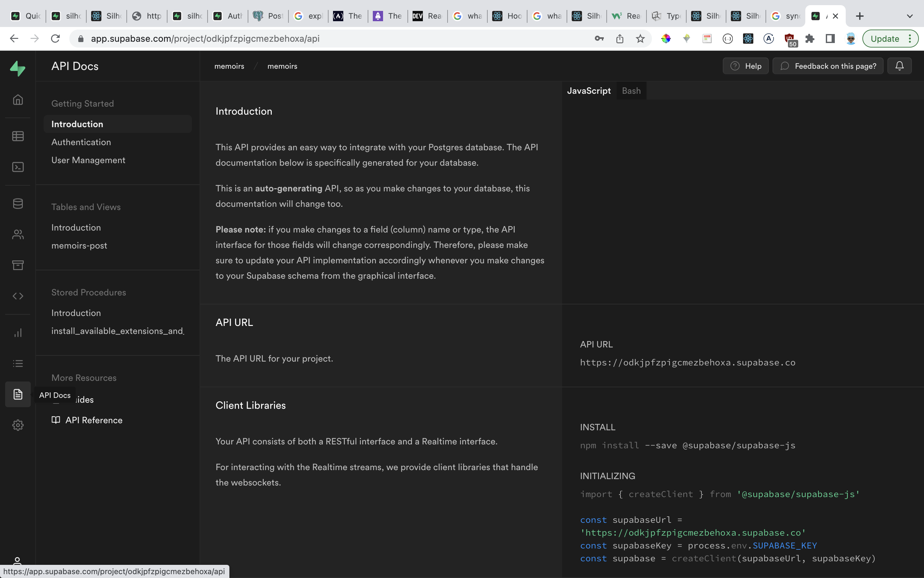Viewport: 924px width, 578px height.
Task: Switch to the JavaScript code tab
Action: coord(589,91)
